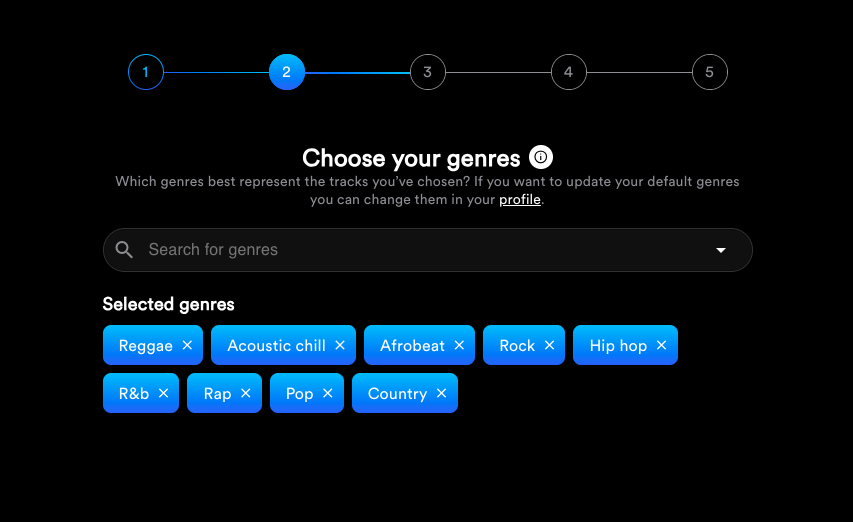Open the profile link
This screenshot has height=522, width=853.
(x=520, y=200)
